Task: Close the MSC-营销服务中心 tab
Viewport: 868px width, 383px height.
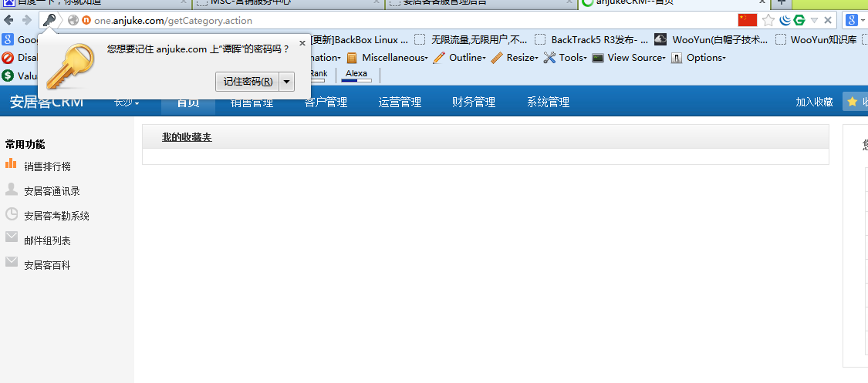Action: [x=377, y=2]
